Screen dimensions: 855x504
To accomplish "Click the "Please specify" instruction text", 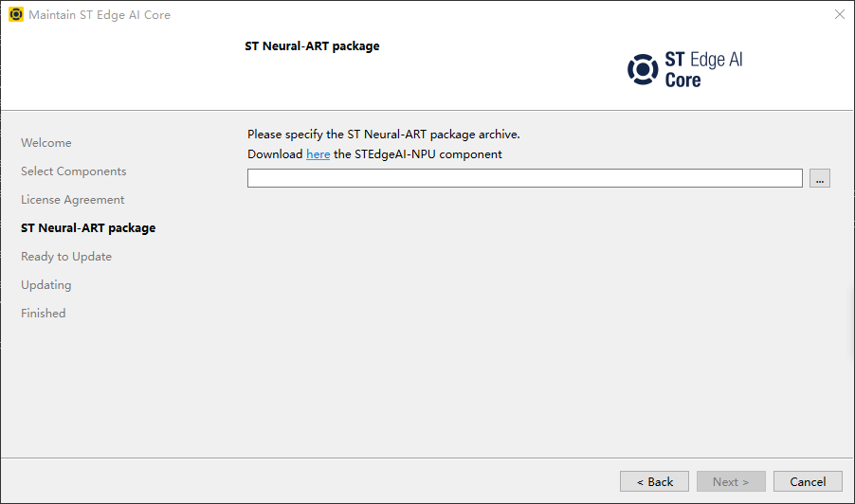I will click(x=383, y=135).
